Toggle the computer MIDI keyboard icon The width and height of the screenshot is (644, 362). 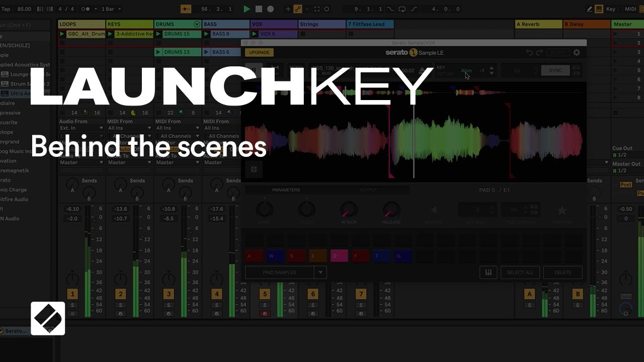[599, 9]
